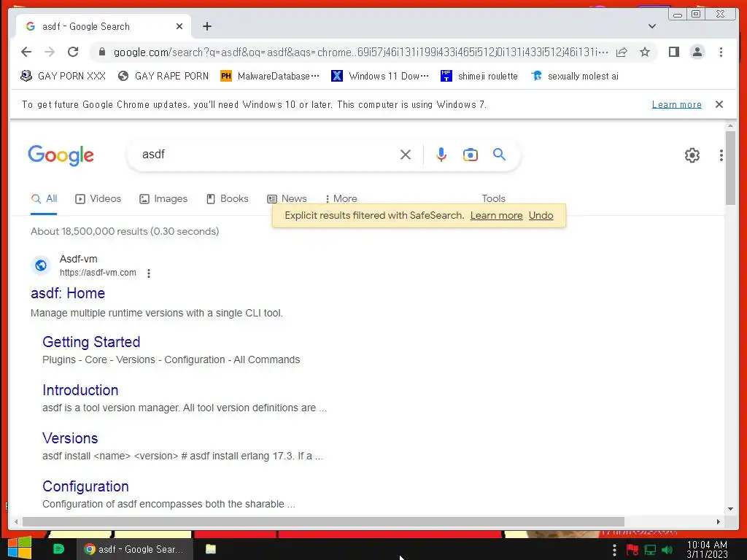Undo the SafeSearch filtering
Image resolution: width=747 pixels, height=560 pixels.
541,215
